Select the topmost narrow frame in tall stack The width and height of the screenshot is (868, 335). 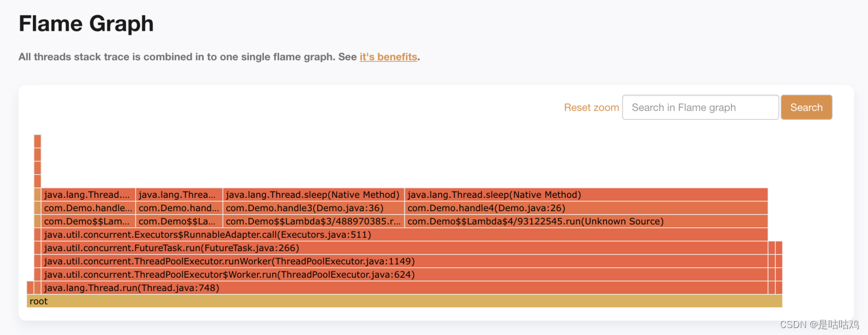pyautogui.click(x=38, y=141)
